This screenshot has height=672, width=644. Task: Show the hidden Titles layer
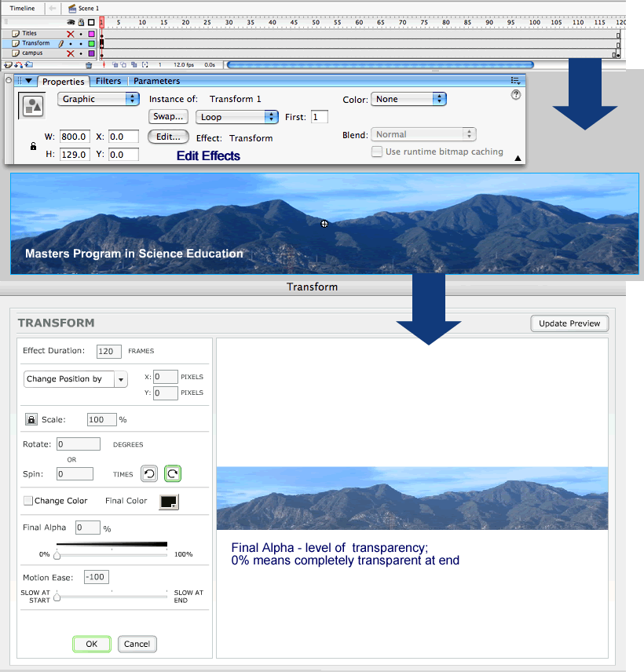tap(71, 34)
